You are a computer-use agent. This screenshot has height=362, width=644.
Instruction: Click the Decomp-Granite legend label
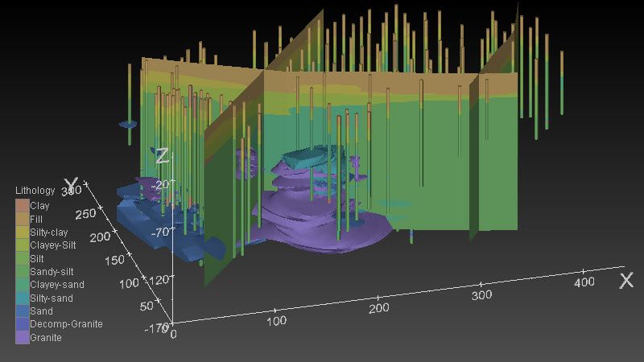66,324
